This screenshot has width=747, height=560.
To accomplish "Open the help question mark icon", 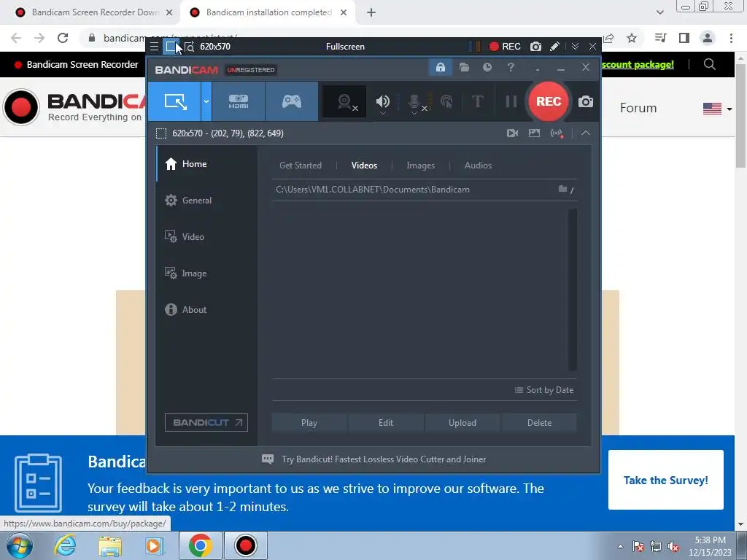I will pyautogui.click(x=511, y=67).
